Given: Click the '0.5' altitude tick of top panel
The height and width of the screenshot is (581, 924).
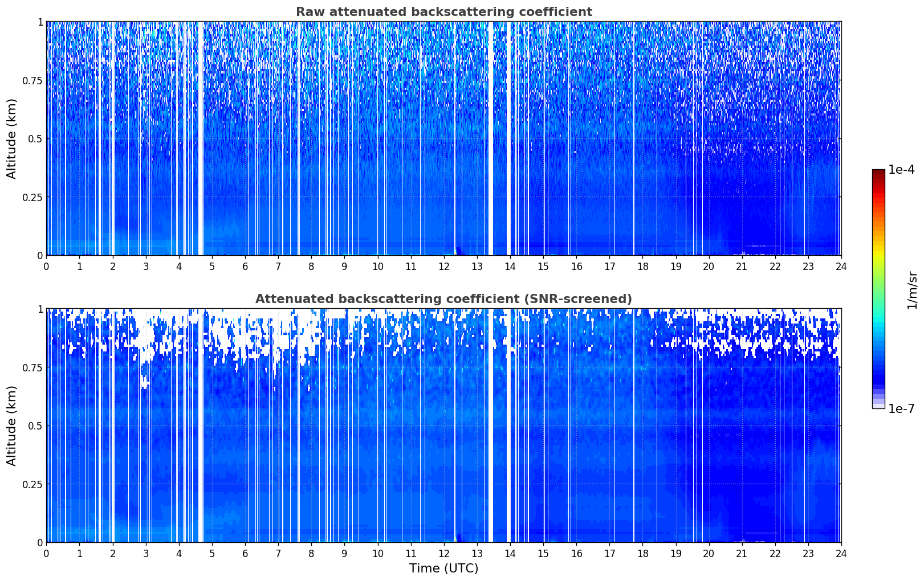Looking at the screenshot, I should [36, 139].
